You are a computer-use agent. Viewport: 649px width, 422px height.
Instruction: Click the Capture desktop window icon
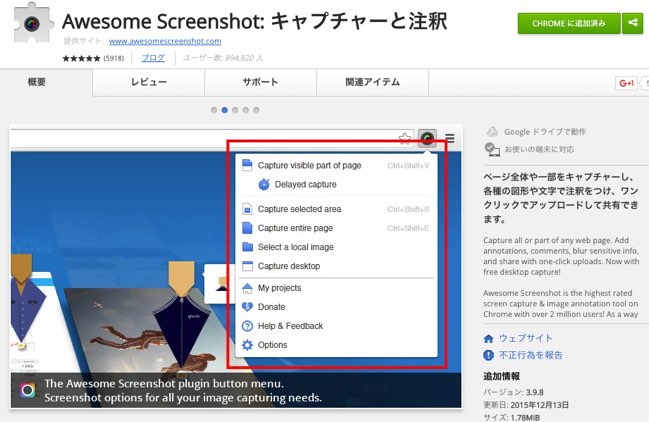(247, 266)
